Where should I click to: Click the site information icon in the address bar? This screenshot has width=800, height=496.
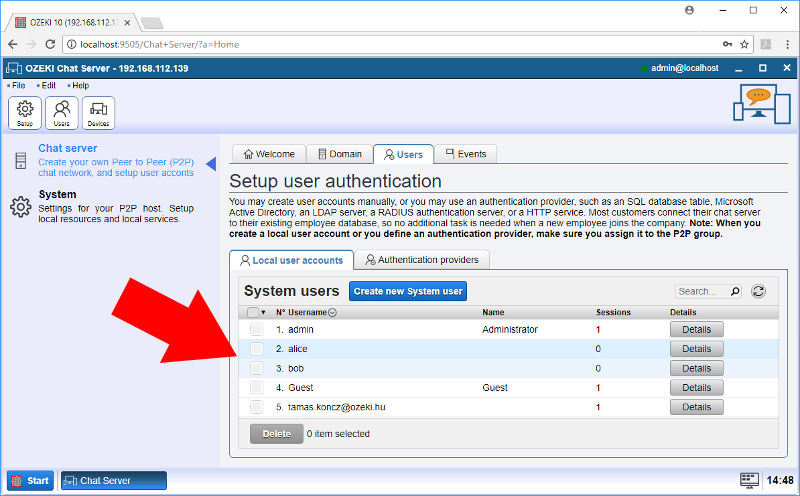pyautogui.click(x=72, y=44)
